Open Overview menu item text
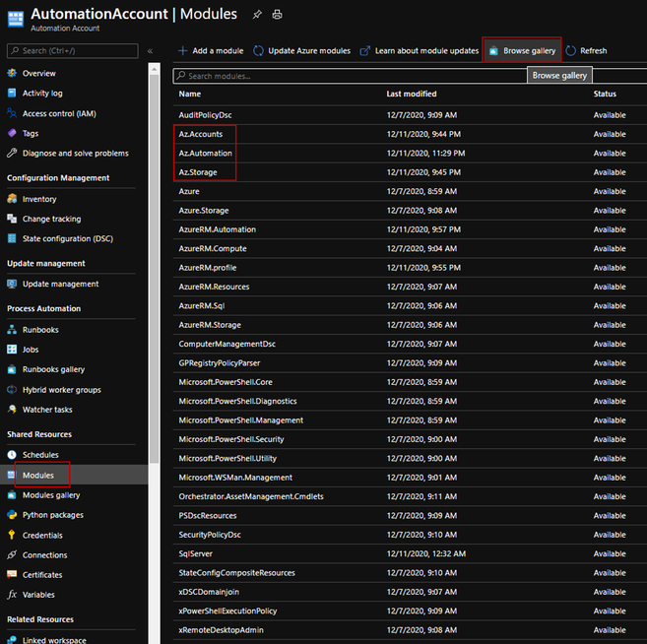The width and height of the screenshot is (647, 644). [x=38, y=73]
